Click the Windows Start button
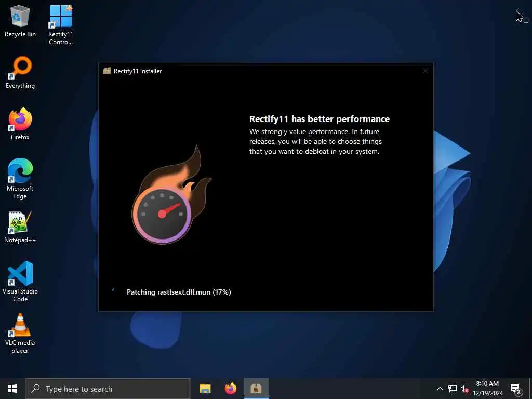The image size is (532, 399). [12, 389]
